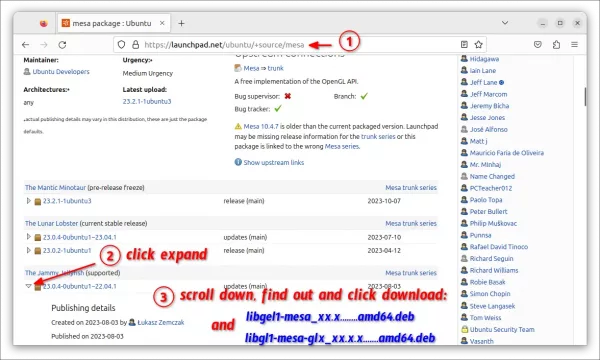Click person icon beside Peter Bullert
Image resolution: width=600 pixels, height=360 pixels.
coord(464,211)
